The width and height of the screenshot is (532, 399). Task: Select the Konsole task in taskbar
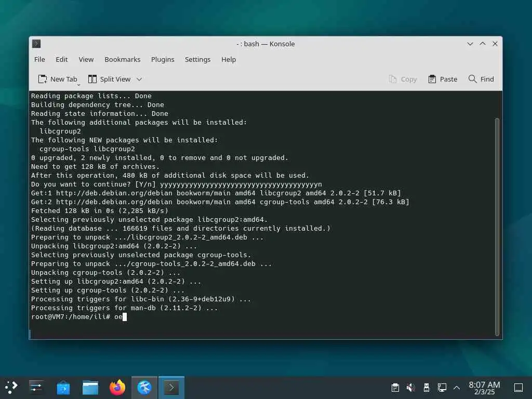(171, 387)
